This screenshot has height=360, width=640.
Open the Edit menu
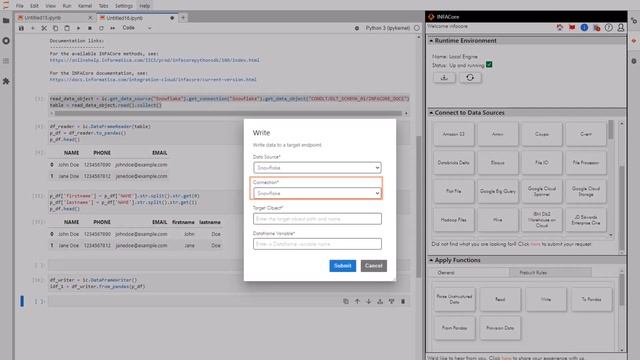coord(34,6)
